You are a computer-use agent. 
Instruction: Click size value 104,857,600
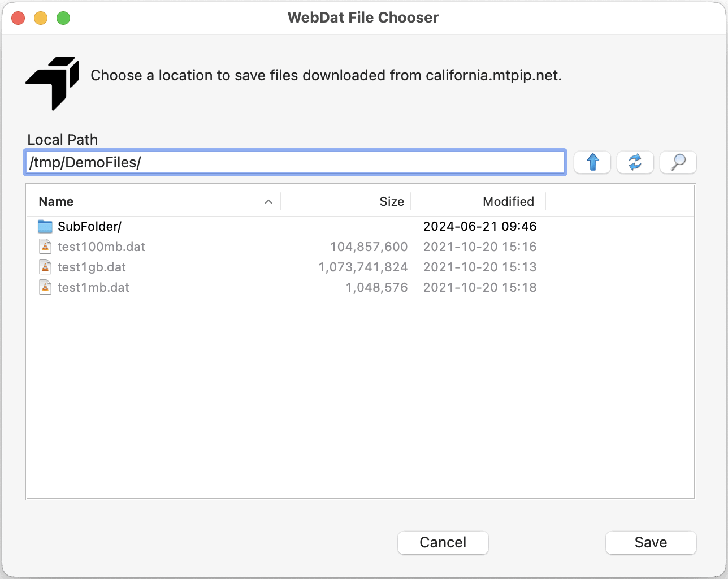point(369,247)
